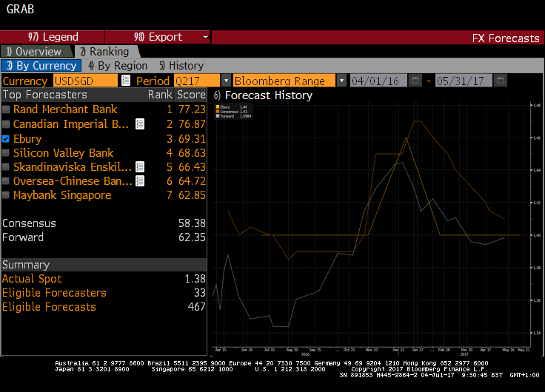Select the Bloomberg Range field
Image resolution: width=545 pixels, height=392 pixels.
[284, 81]
